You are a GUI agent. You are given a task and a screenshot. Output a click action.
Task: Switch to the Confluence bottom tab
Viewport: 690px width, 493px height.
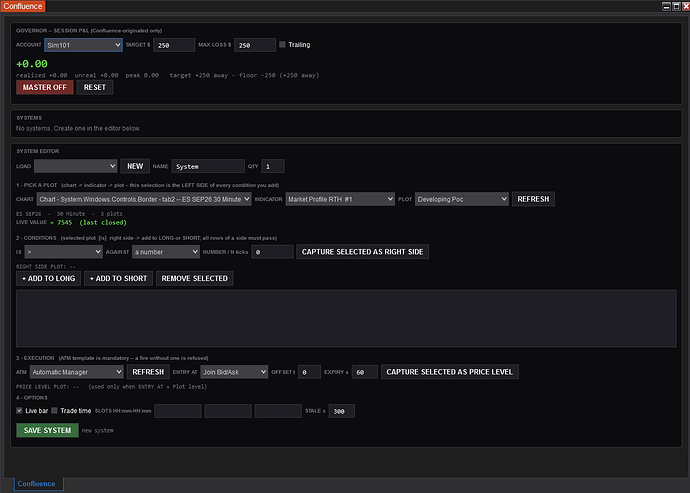tap(37, 484)
